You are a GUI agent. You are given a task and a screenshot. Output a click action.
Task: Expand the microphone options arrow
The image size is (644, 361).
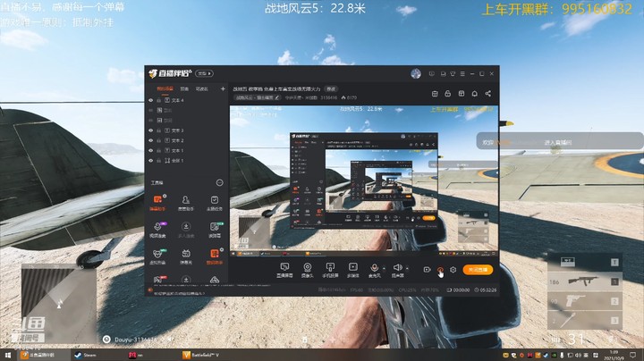click(x=384, y=269)
